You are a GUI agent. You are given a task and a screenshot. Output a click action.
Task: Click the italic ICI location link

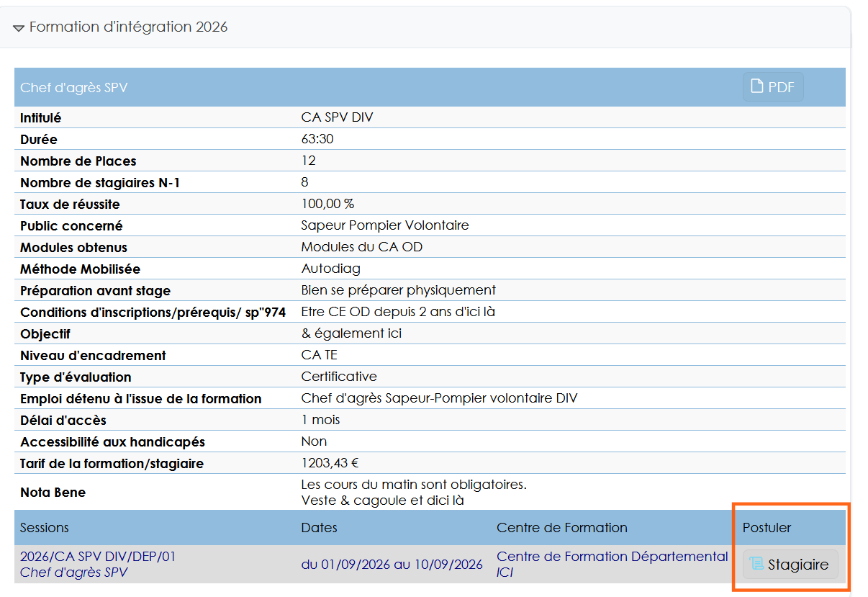point(505,573)
